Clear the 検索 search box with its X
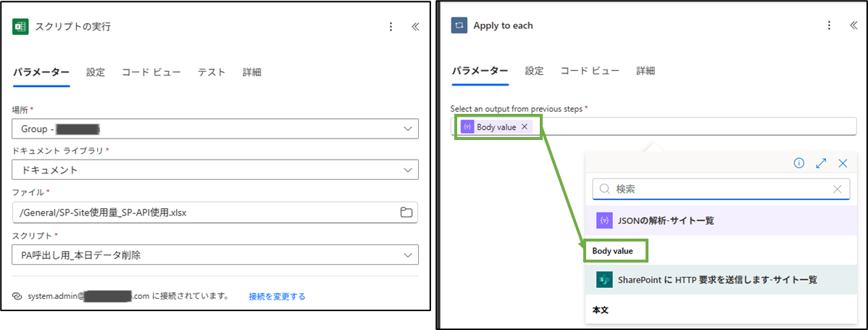 click(x=838, y=189)
